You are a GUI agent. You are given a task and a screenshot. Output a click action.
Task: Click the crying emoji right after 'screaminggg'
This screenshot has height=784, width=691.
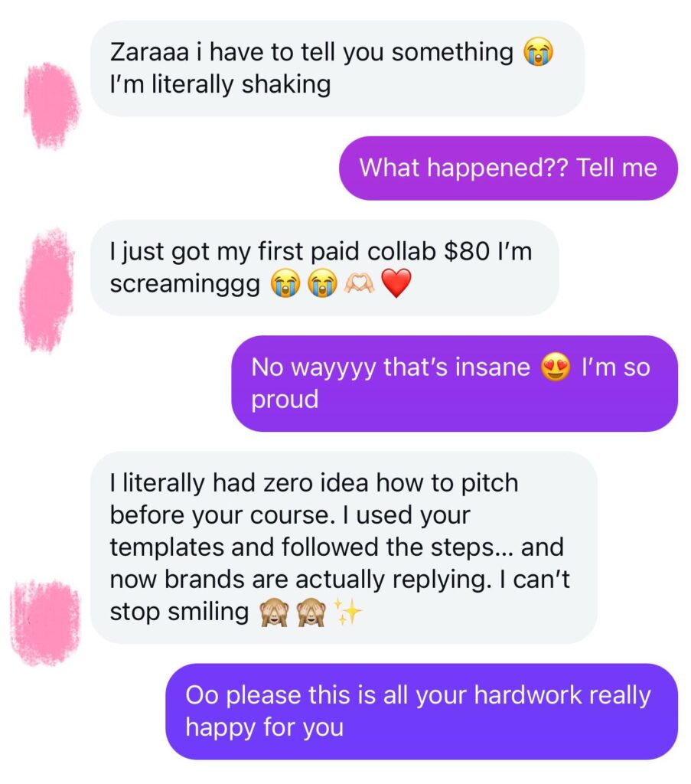[285, 283]
